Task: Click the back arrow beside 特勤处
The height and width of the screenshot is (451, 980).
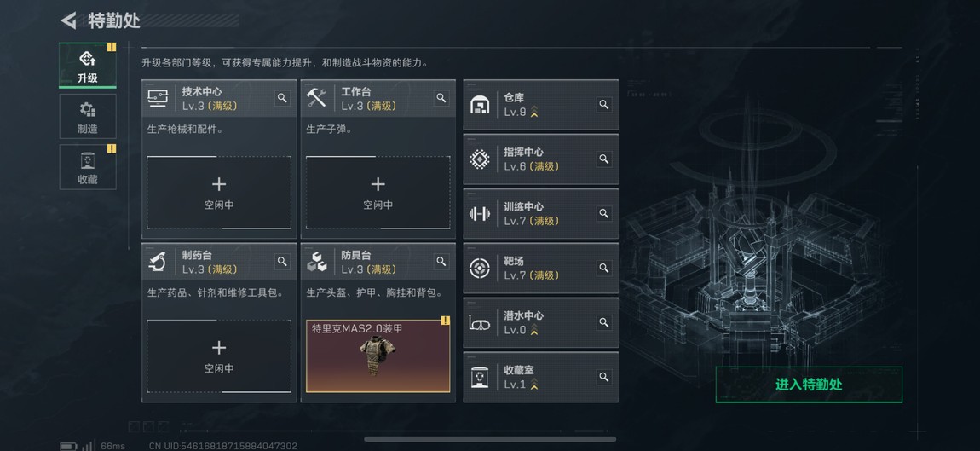Action: (68, 20)
